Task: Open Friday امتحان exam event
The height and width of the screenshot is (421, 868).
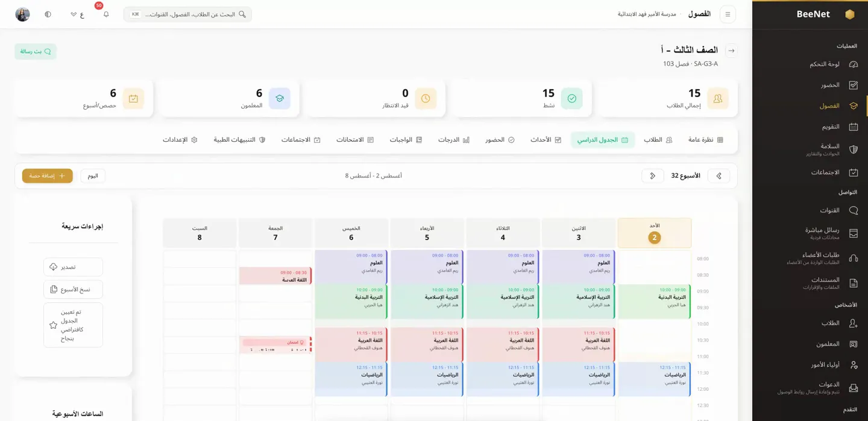Action: (275, 345)
